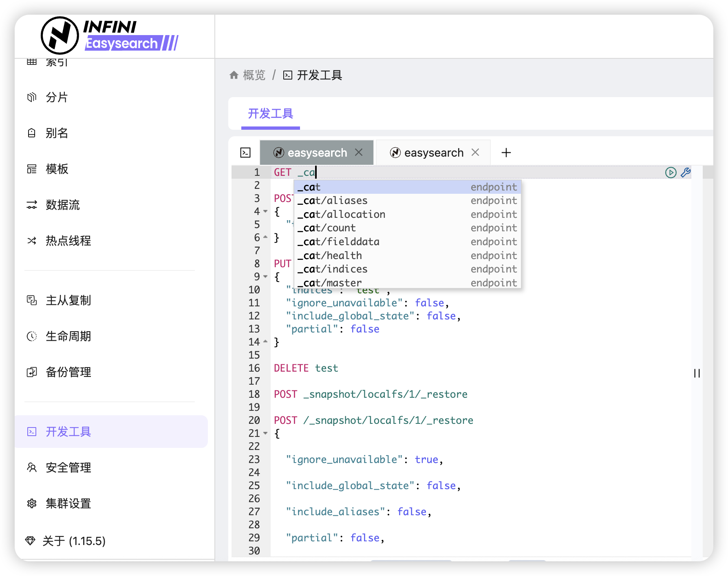Open 生命周期 in sidebar menu

click(68, 336)
